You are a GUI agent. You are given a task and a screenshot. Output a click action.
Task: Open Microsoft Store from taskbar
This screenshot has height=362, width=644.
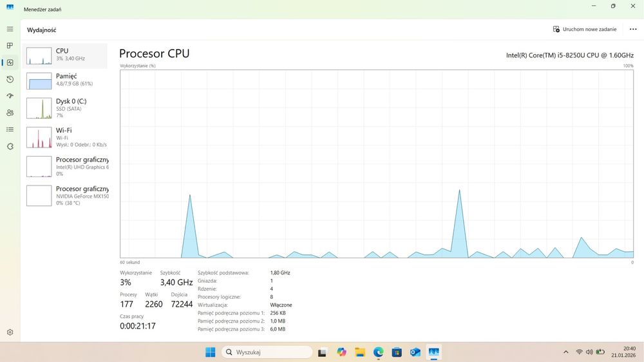coord(397,352)
